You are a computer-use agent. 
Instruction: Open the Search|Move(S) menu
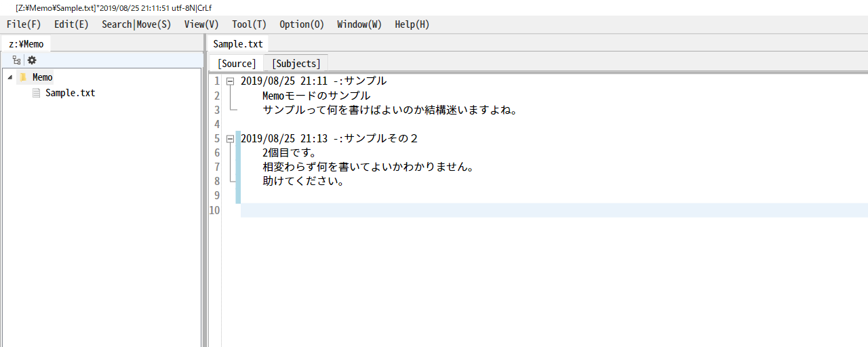point(136,24)
